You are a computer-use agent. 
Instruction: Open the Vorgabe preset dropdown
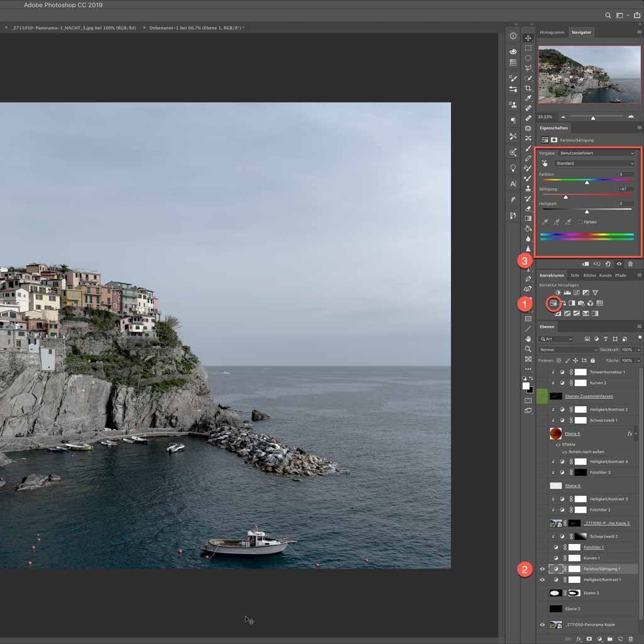pyautogui.click(x=597, y=153)
